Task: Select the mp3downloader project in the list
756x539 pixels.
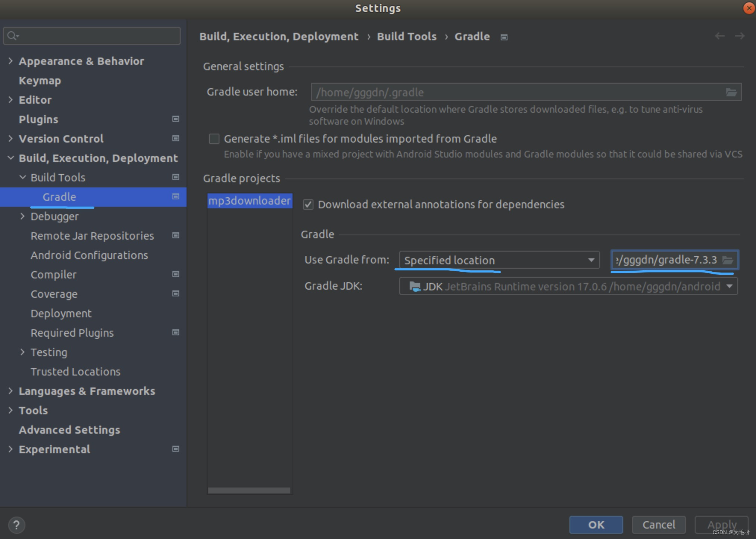Action: [249, 200]
